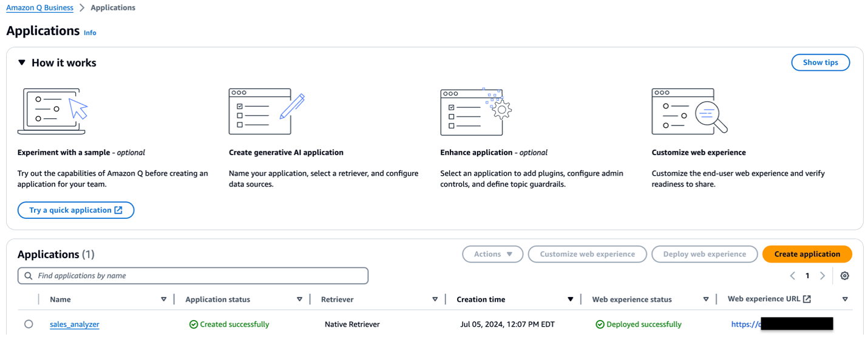The width and height of the screenshot is (868, 337).
Task: Collapse the How it works section
Action: click(22, 62)
